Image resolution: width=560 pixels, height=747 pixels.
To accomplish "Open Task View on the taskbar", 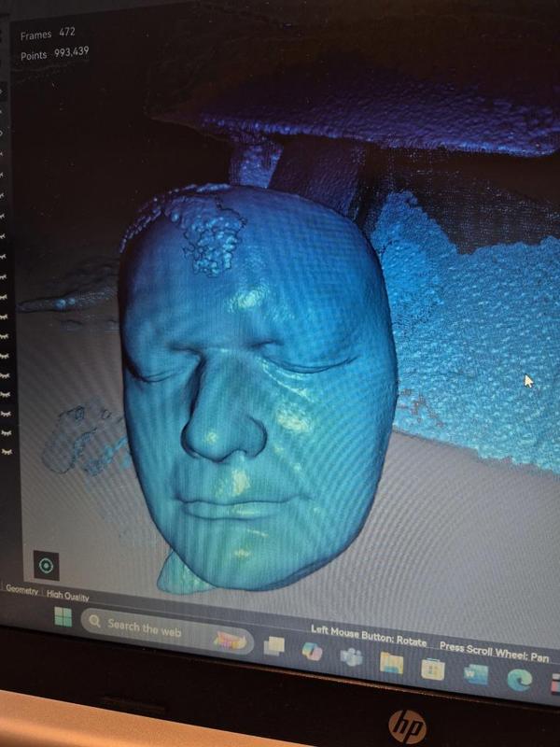I will 274,646.
